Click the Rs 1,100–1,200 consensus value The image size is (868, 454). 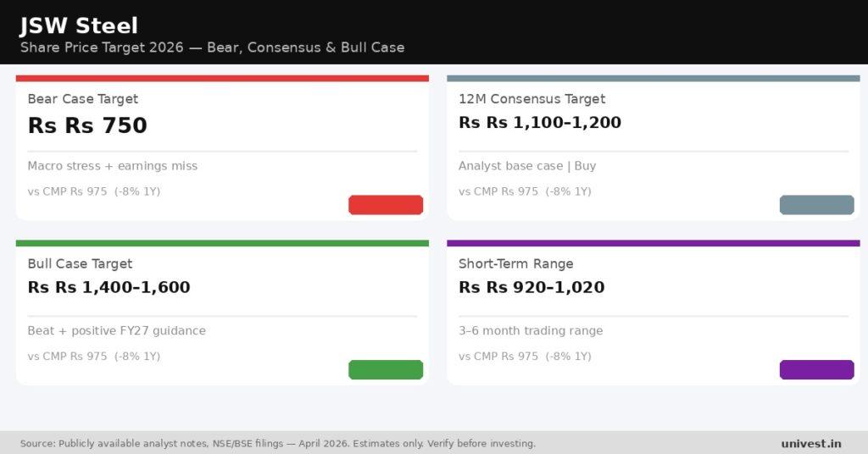(x=540, y=122)
